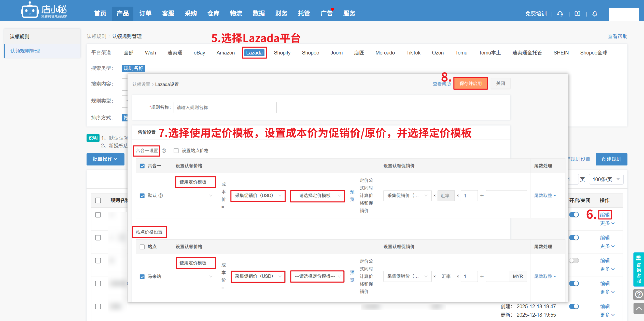Image resolution: width=644 pixels, height=321 pixels.
Task: Open the customer service headset icon
Action: click(560, 14)
